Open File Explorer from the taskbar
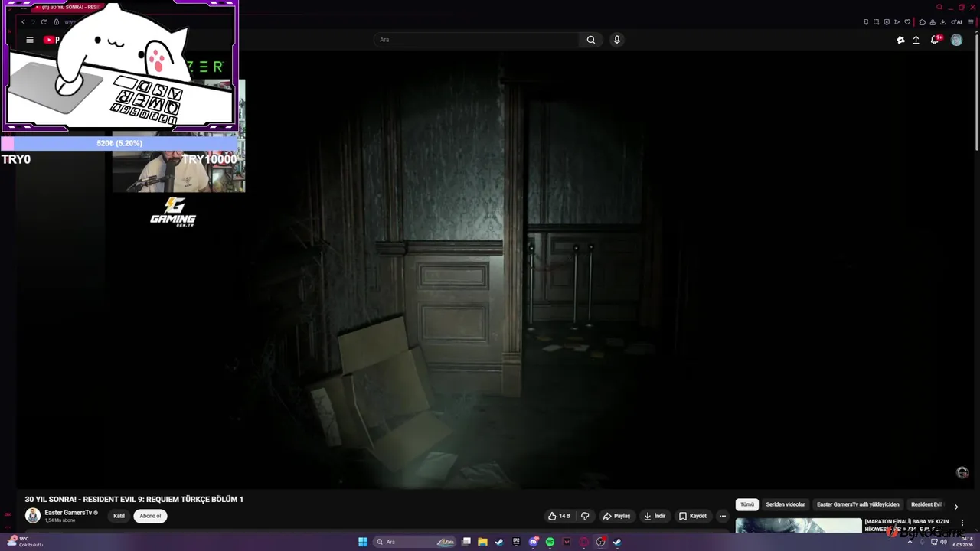This screenshot has width=980, height=551. click(482, 542)
